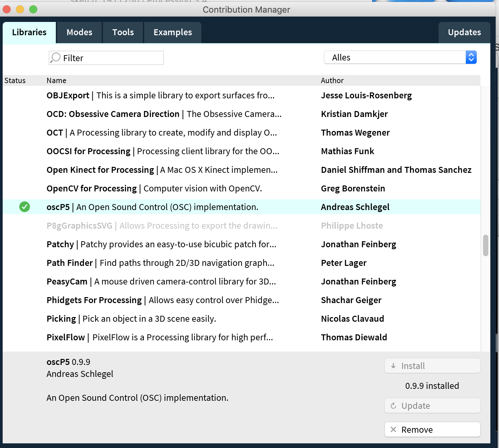Switch to the Libraries tab

[29, 33]
